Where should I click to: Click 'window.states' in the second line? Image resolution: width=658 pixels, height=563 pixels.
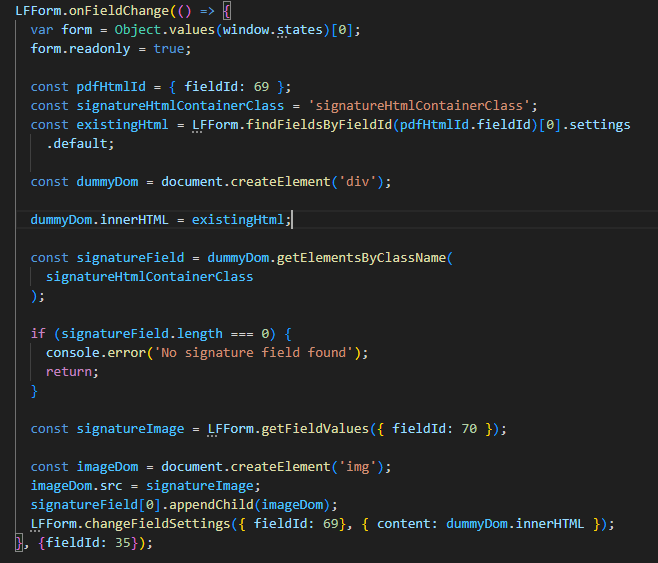(273, 30)
